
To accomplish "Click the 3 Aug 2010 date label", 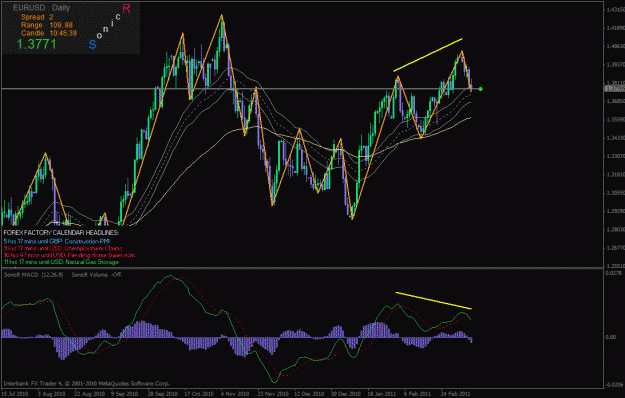I will coord(51,394).
